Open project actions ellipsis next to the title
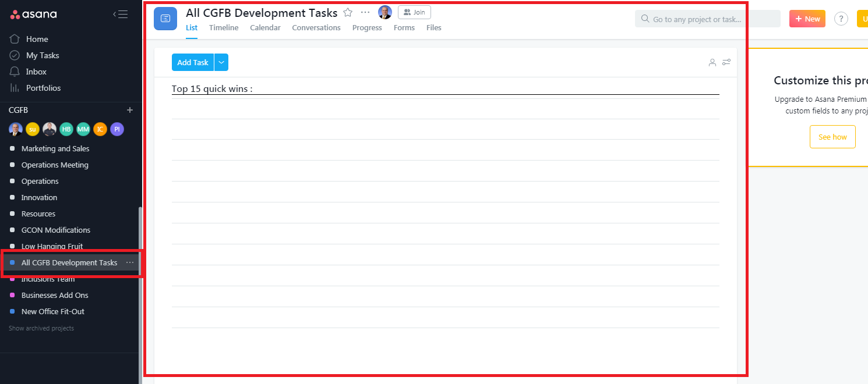Image resolution: width=868 pixels, height=384 pixels. tap(365, 12)
